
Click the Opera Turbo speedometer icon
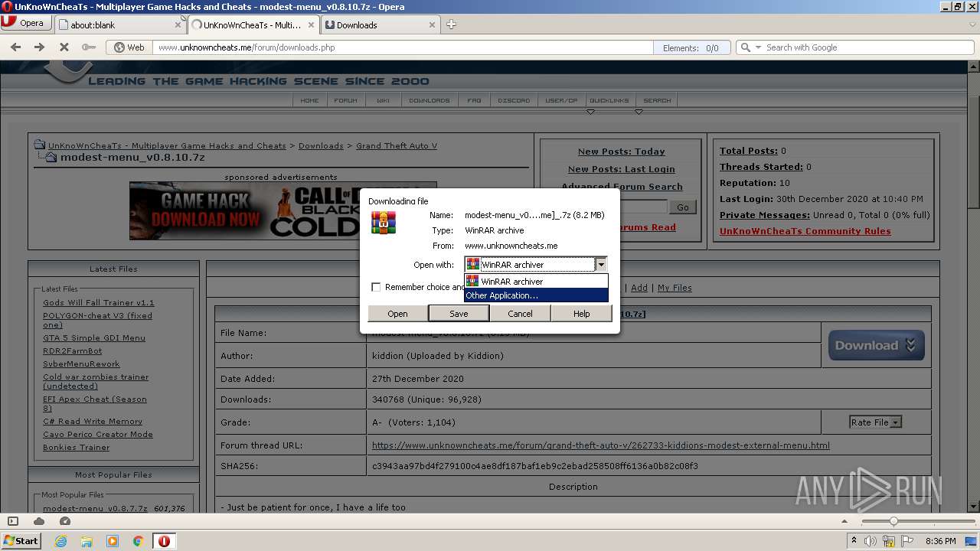point(65,521)
